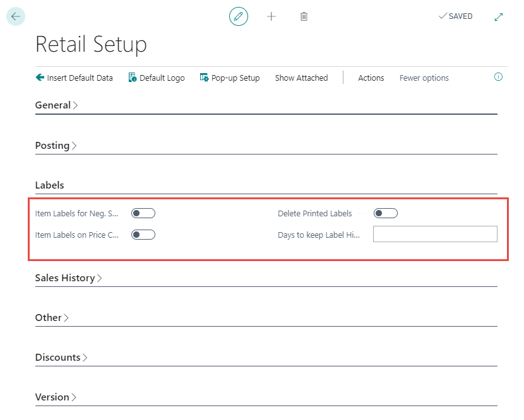Screen dimensions: 524x420
Task: Click Insert Default Data action
Action: [x=74, y=78]
